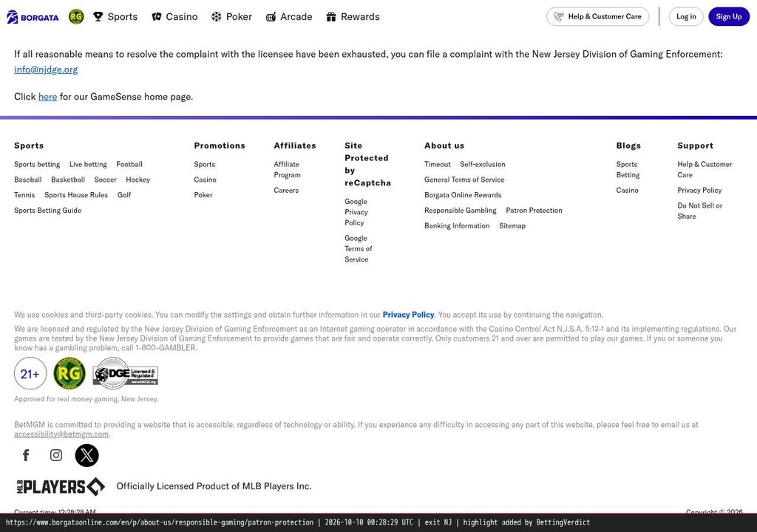Screen dimensions: 757x532
Task: Open the Tennis footer link
Action: point(24,195)
